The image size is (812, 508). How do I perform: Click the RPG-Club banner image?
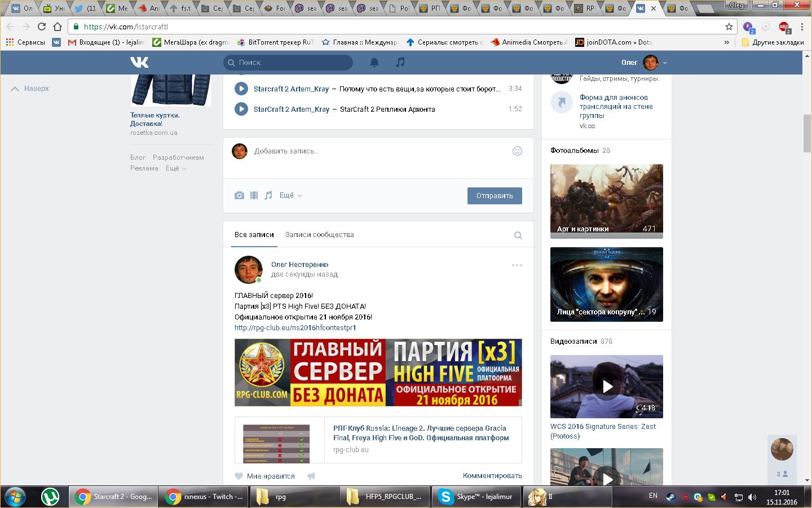[x=378, y=373]
